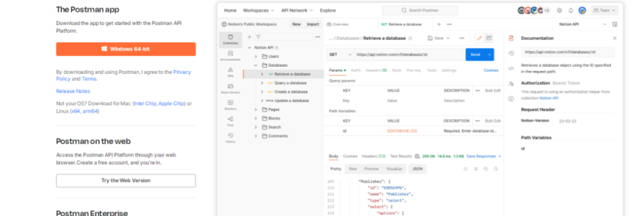Open the Release Notes link
Screen dimensions: 644x216
pos(73,91)
